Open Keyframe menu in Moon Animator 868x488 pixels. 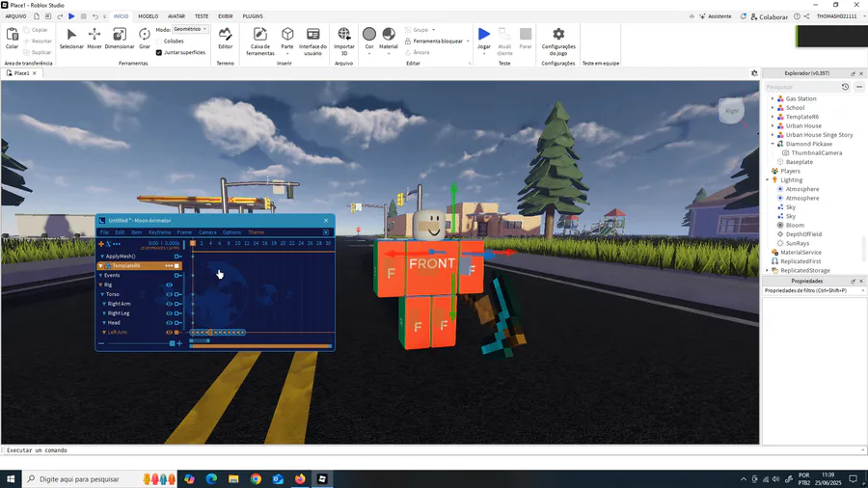click(159, 232)
